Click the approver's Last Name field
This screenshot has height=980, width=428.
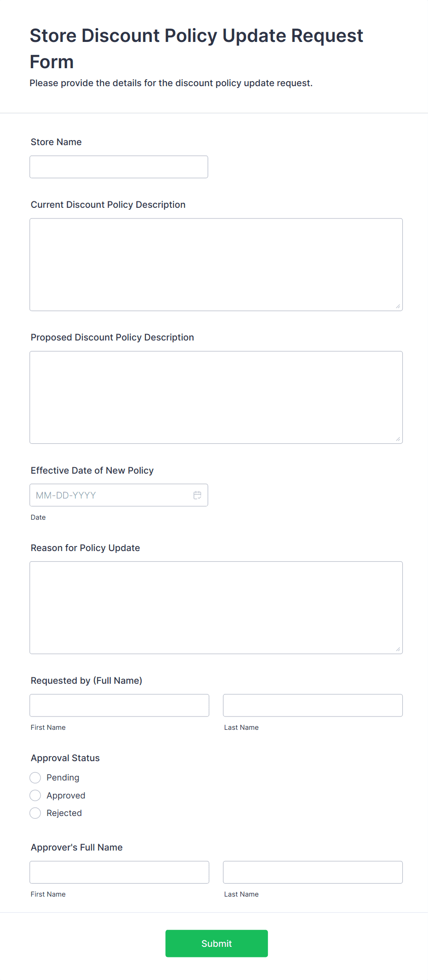click(312, 872)
